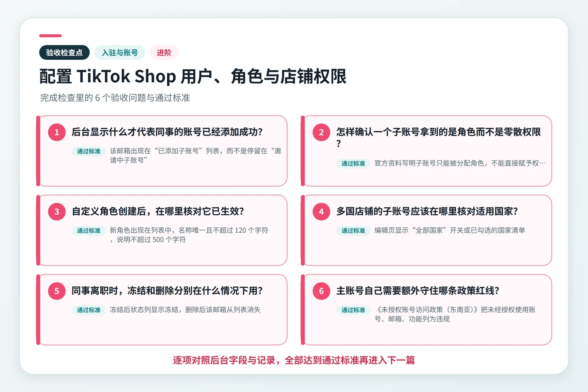Click question 后台显示什么才代表同事的账号已经添加成功?

tap(167, 132)
